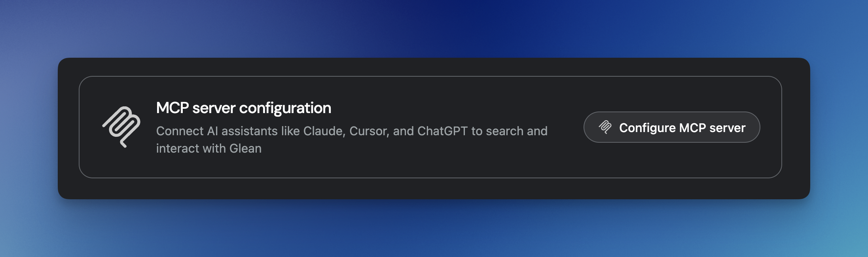Image resolution: width=868 pixels, height=257 pixels.
Task: Click the "to search and" description text
Action: point(509,131)
